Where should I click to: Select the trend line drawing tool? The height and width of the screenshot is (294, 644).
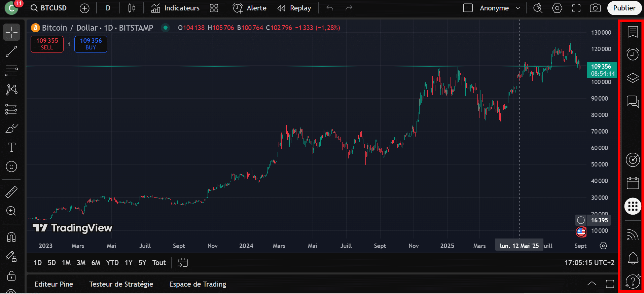coord(11,51)
